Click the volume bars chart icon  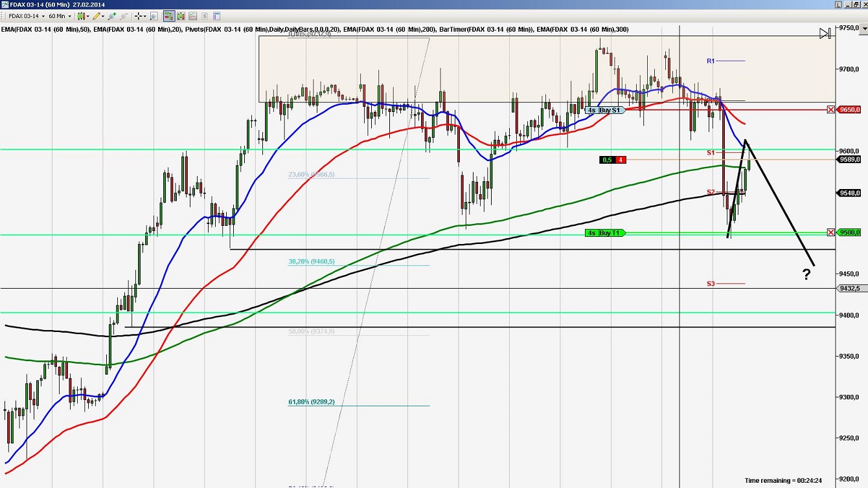181,16
